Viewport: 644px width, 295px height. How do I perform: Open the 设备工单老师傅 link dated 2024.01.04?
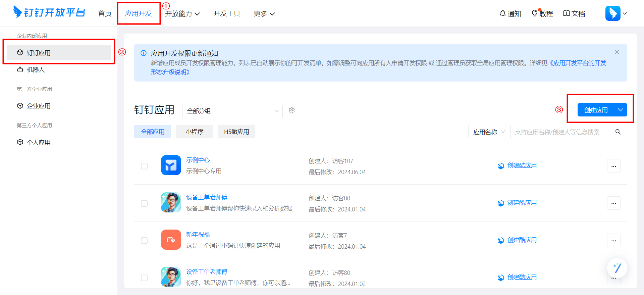tap(207, 197)
